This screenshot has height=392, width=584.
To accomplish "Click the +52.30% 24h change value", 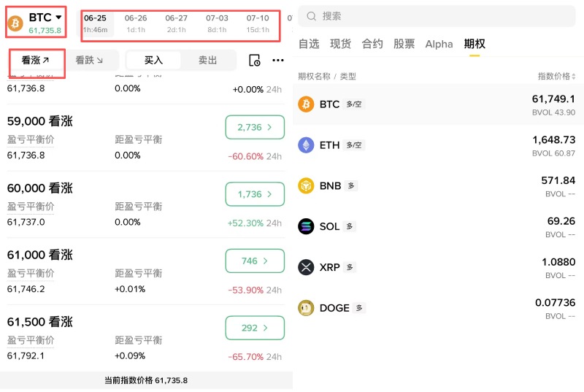I will tap(255, 223).
